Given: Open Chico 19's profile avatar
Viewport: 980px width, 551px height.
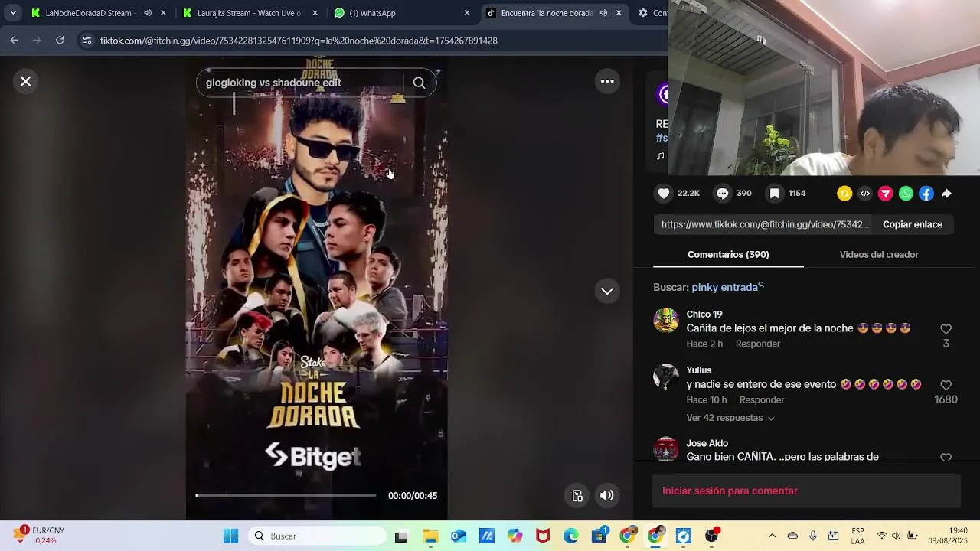Looking at the screenshot, I should click(666, 321).
